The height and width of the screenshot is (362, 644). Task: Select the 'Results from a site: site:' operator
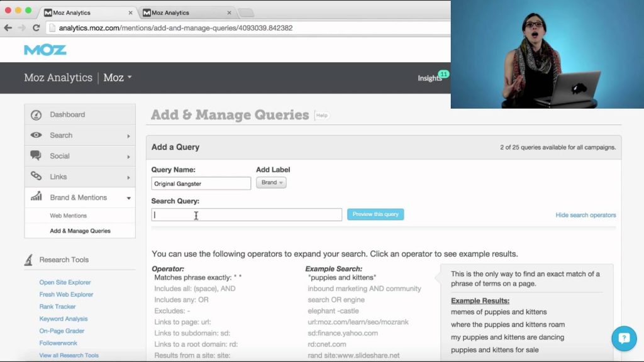click(192, 355)
